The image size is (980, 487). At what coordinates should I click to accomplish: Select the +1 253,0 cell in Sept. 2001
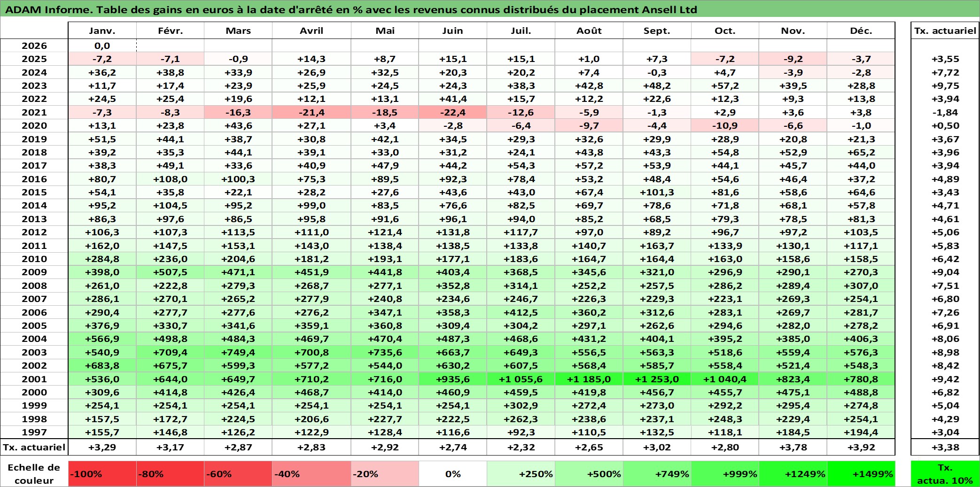(x=657, y=379)
